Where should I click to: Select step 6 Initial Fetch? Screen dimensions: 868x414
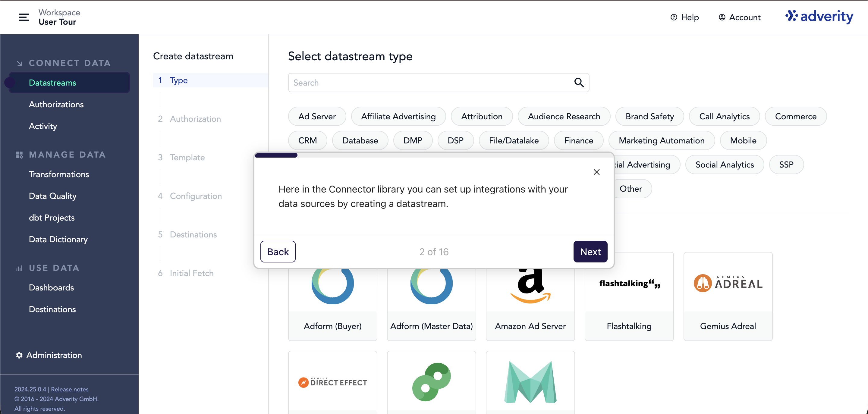186,273
